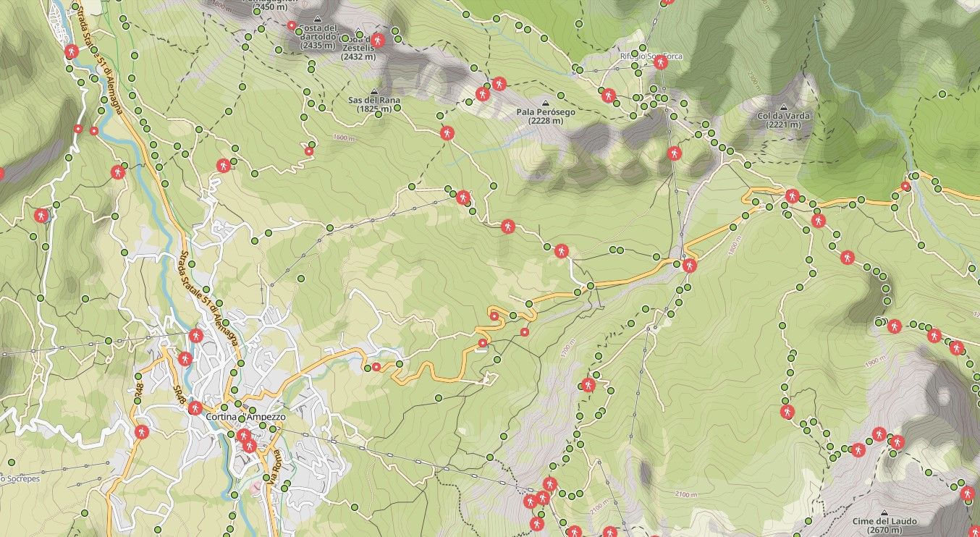Select the red dot marker on the orange road east of Cortina

(376, 368)
